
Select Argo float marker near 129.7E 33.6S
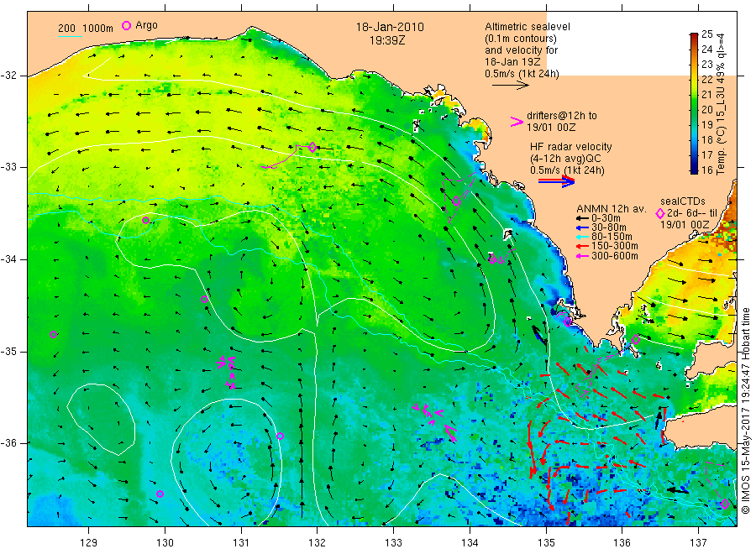[x=145, y=221]
